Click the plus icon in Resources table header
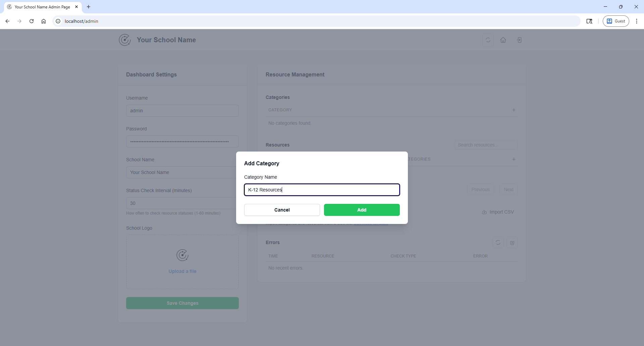 pos(514,159)
